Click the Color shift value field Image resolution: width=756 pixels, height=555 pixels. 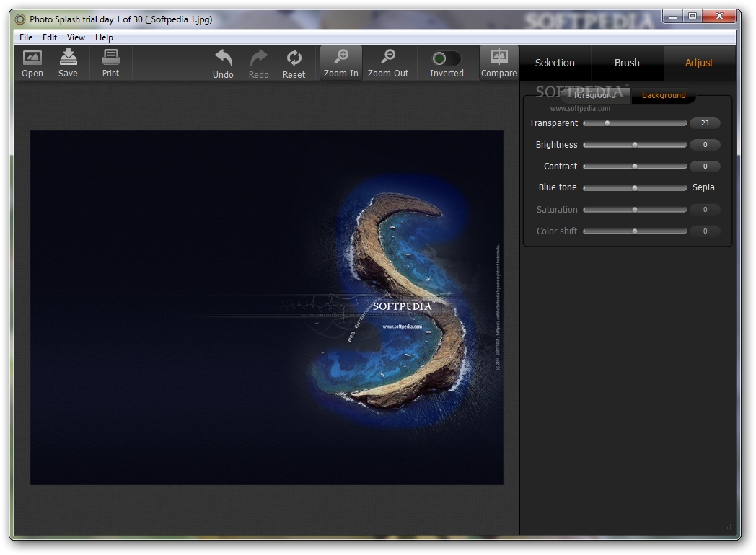(705, 231)
